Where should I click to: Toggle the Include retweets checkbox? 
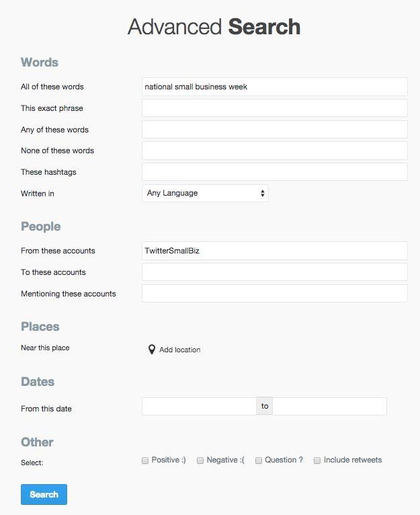(317, 461)
